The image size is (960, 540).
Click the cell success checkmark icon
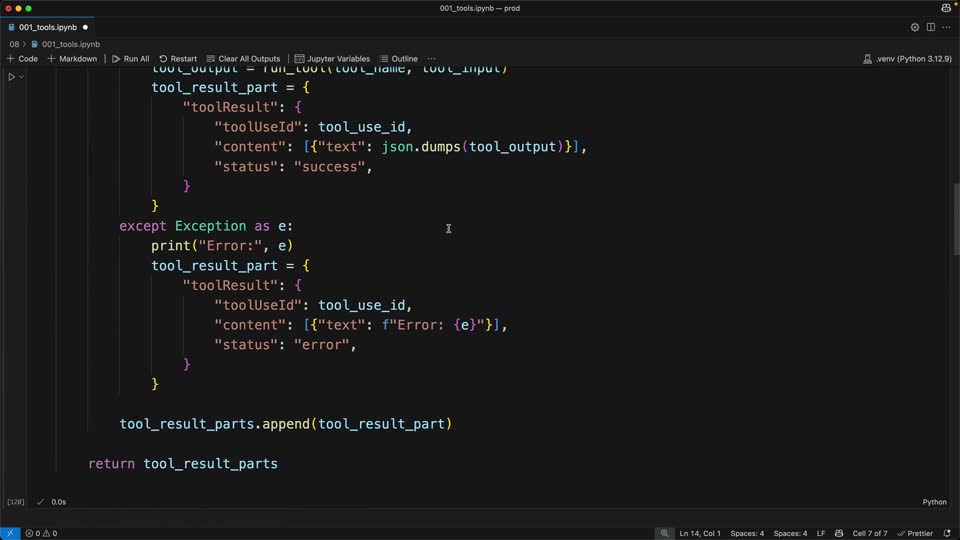coord(40,502)
